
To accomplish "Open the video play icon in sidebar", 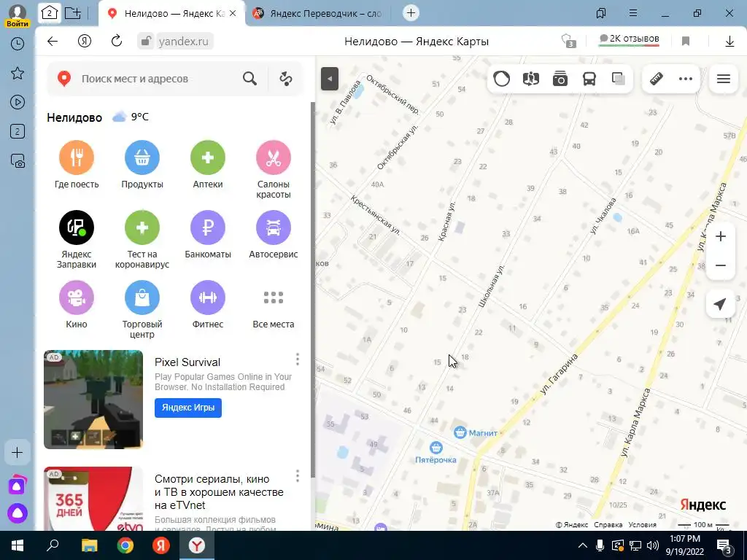I will pos(18,102).
